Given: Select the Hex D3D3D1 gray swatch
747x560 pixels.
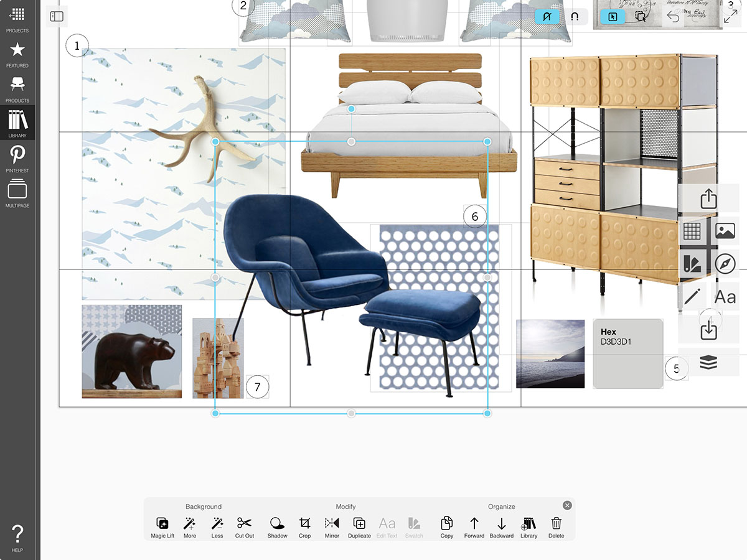Looking at the screenshot, I should pyautogui.click(x=627, y=353).
